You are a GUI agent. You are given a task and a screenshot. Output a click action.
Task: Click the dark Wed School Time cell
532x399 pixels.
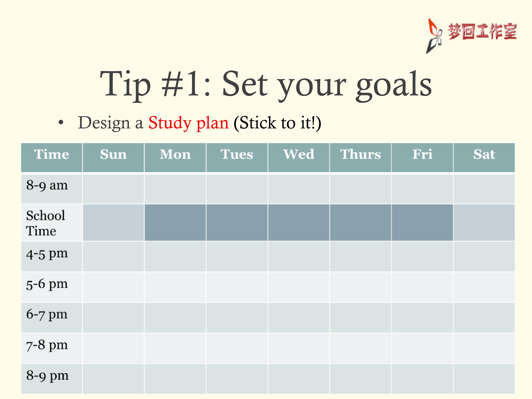click(299, 222)
